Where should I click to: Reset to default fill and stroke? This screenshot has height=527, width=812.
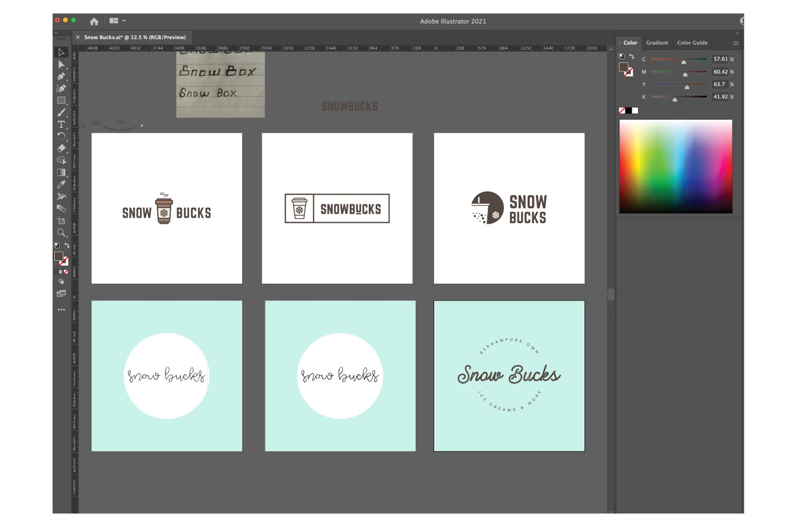(x=57, y=245)
